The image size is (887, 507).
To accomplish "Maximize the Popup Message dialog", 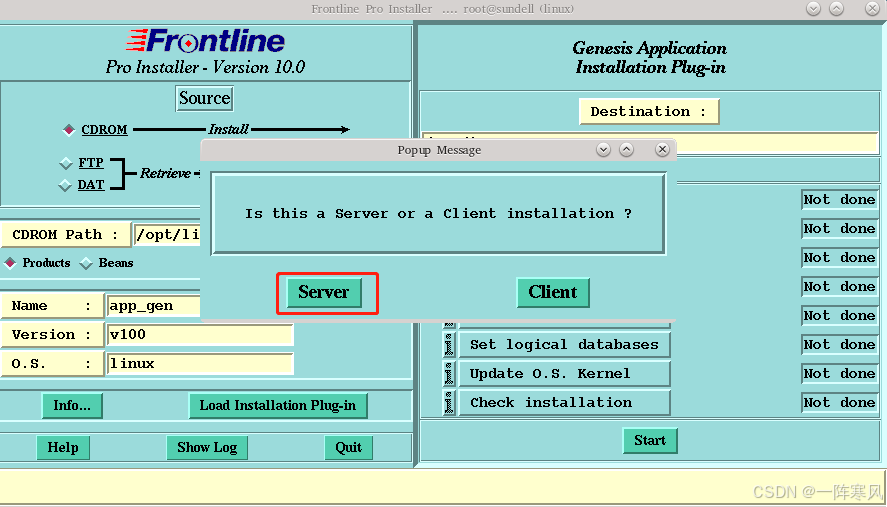I will (x=626, y=150).
